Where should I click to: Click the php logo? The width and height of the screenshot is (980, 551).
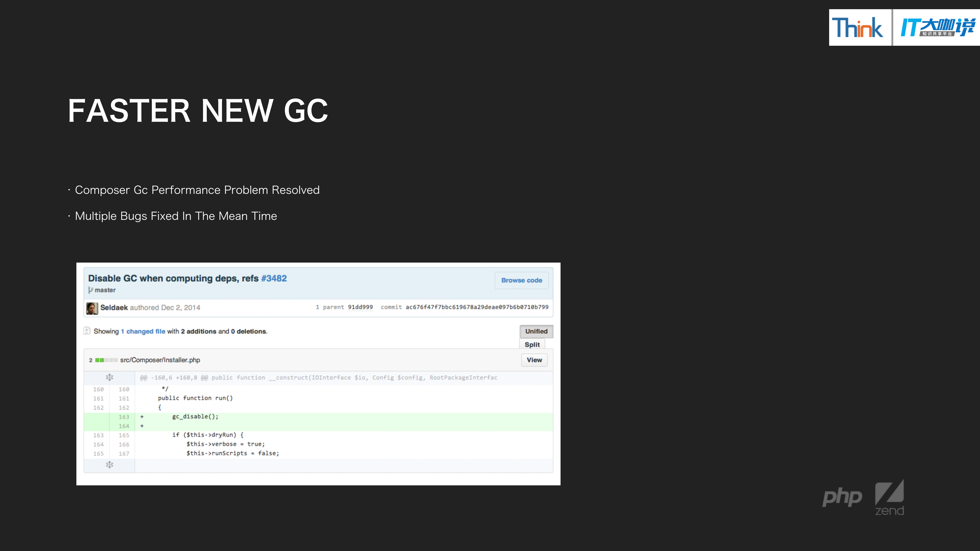[x=842, y=497]
